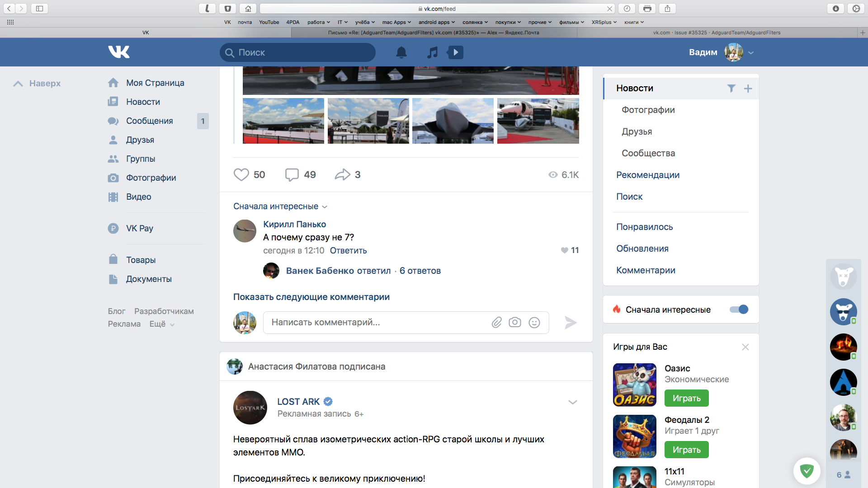Screen dimensions: 868x488
Task: Open VK music with the note icon
Action: (432, 52)
